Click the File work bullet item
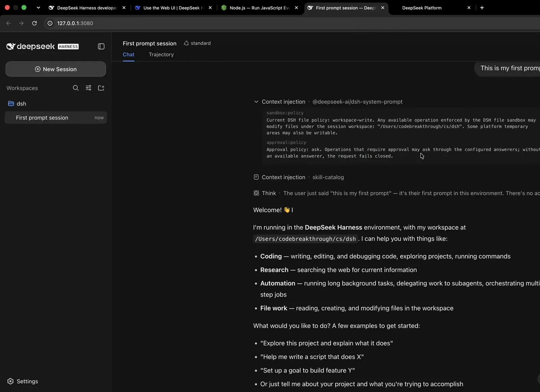Image resolution: width=540 pixels, height=392 pixels. click(357, 308)
